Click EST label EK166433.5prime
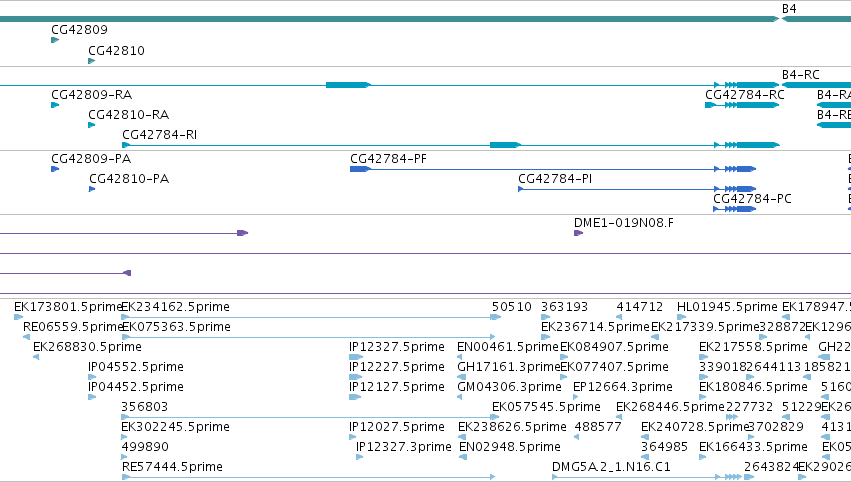The width and height of the screenshot is (851, 482). coord(753,447)
